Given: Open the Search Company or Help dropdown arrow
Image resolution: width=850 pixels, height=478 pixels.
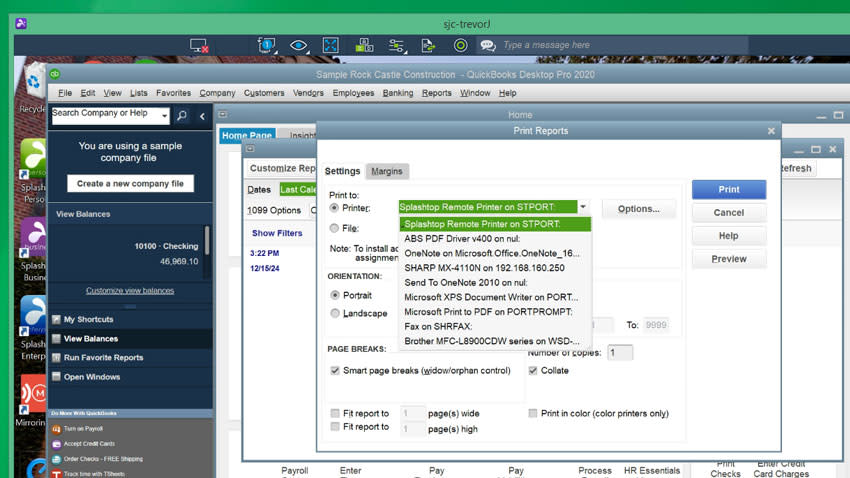Looking at the screenshot, I should click(164, 116).
